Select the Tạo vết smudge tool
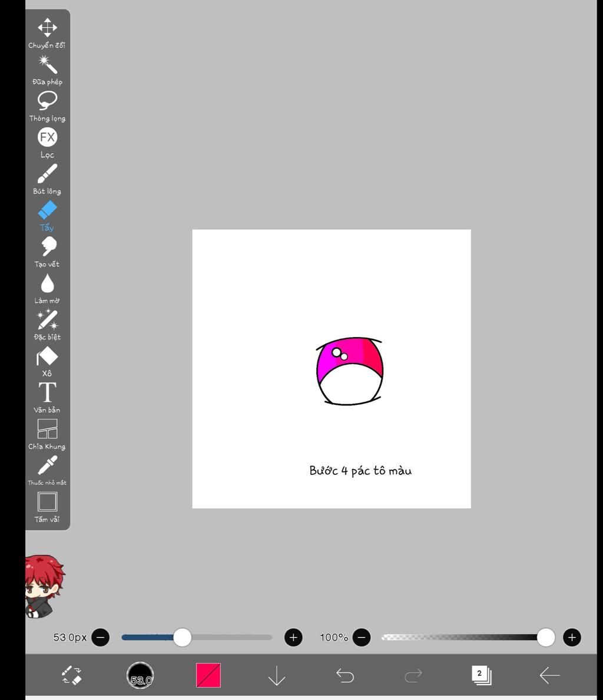The height and width of the screenshot is (700, 603). click(x=47, y=246)
